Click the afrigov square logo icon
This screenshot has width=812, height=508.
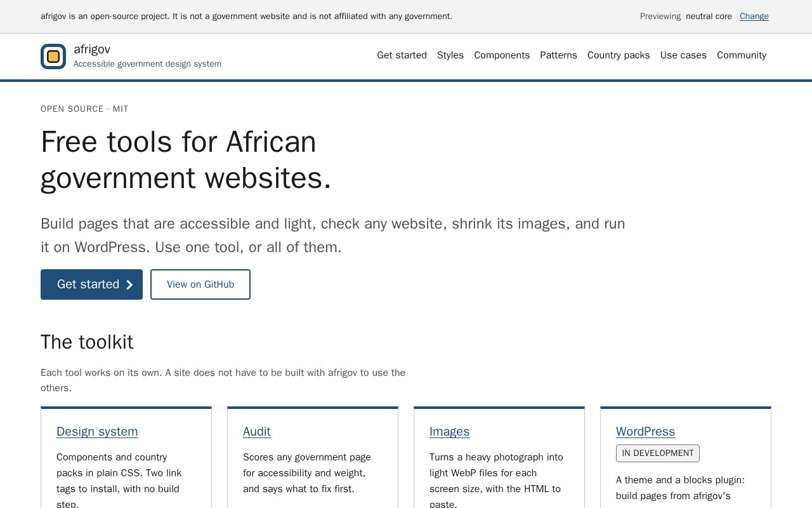[x=53, y=57]
